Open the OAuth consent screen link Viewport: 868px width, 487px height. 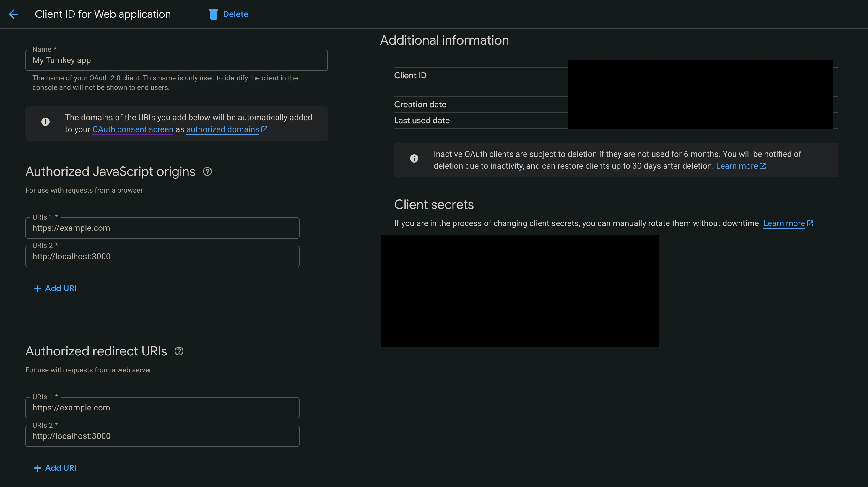pos(133,129)
